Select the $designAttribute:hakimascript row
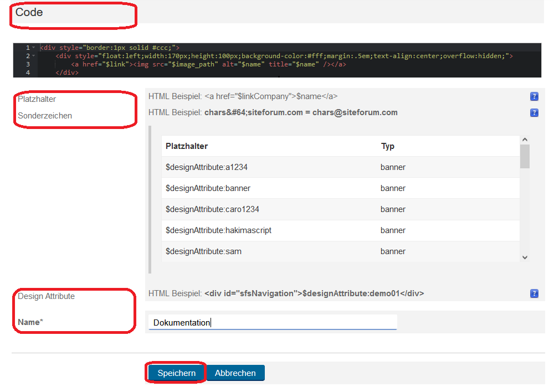The image size is (554, 392). pos(340,230)
